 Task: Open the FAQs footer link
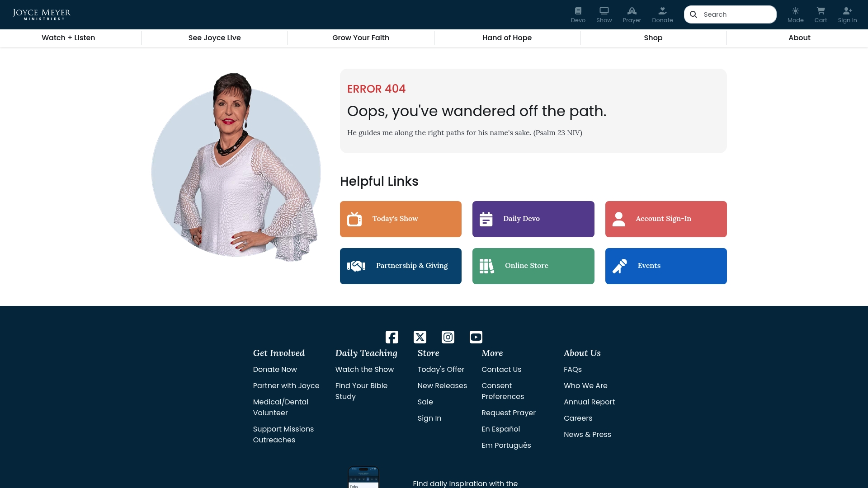tap(573, 370)
